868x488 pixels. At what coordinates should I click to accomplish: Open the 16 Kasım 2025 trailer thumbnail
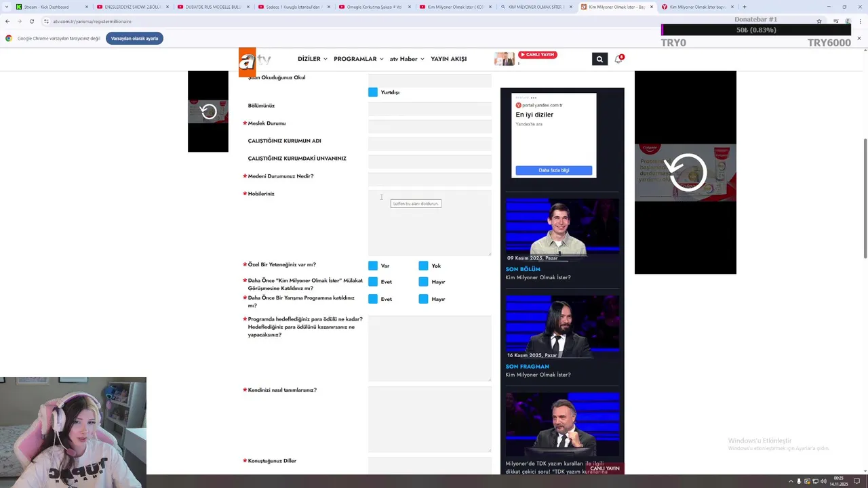pyautogui.click(x=562, y=327)
